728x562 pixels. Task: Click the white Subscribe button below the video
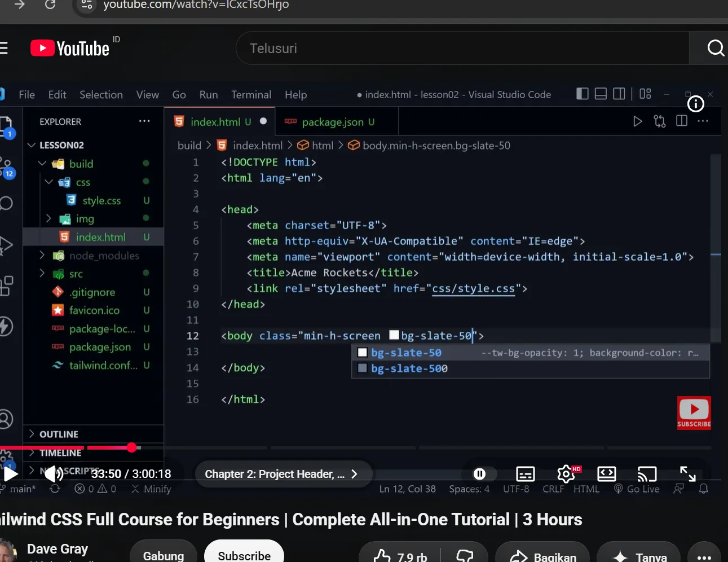click(x=244, y=555)
